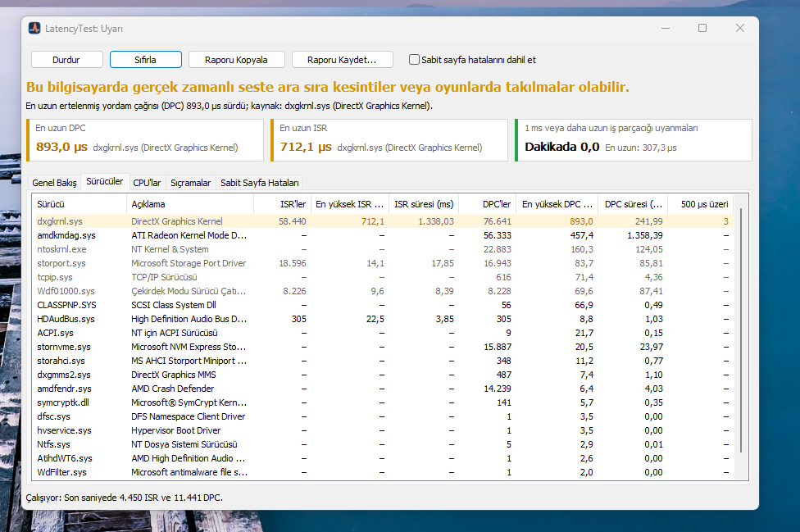Reset measurements with Sıfırla button
The width and height of the screenshot is (800, 532).
pyautogui.click(x=145, y=60)
